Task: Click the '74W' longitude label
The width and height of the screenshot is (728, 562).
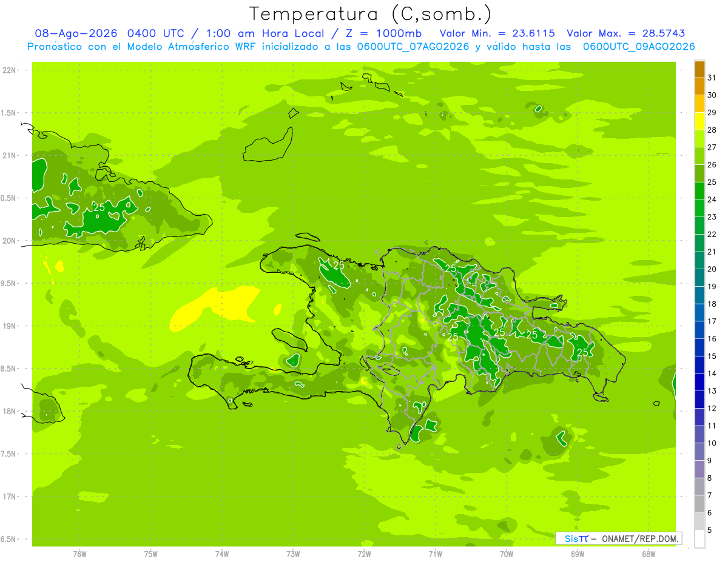Action: point(222,554)
